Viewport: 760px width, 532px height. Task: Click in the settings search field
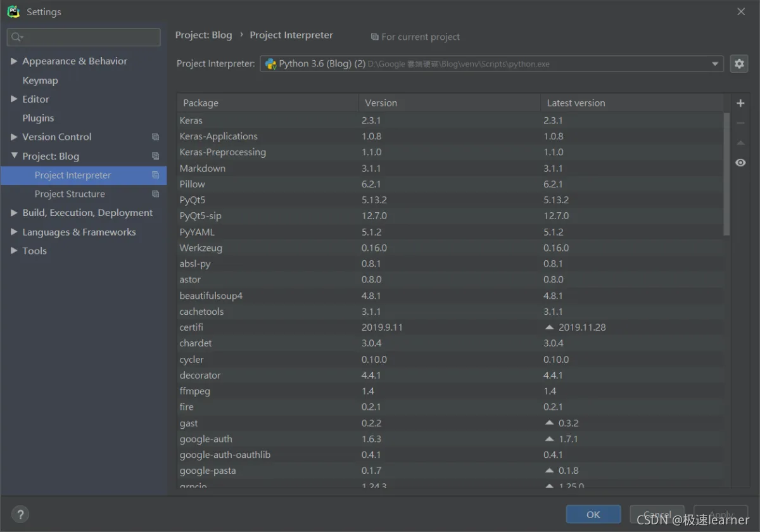pyautogui.click(x=84, y=37)
